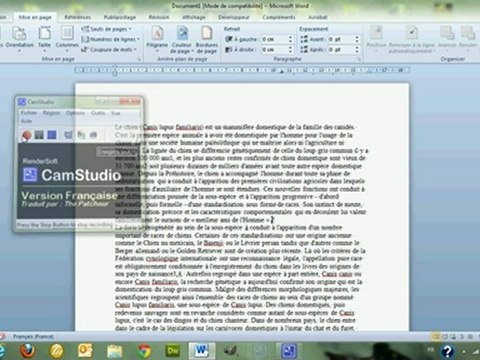Open CamStudio Fichier menu
This screenshot has width=480, height=360.
(29, 113)
